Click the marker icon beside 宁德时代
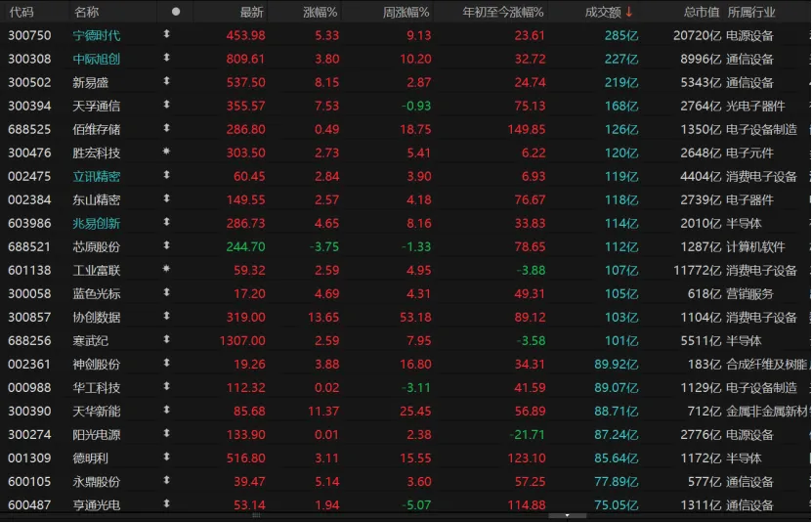The image size is (812, 523). (x=166, y=35)
